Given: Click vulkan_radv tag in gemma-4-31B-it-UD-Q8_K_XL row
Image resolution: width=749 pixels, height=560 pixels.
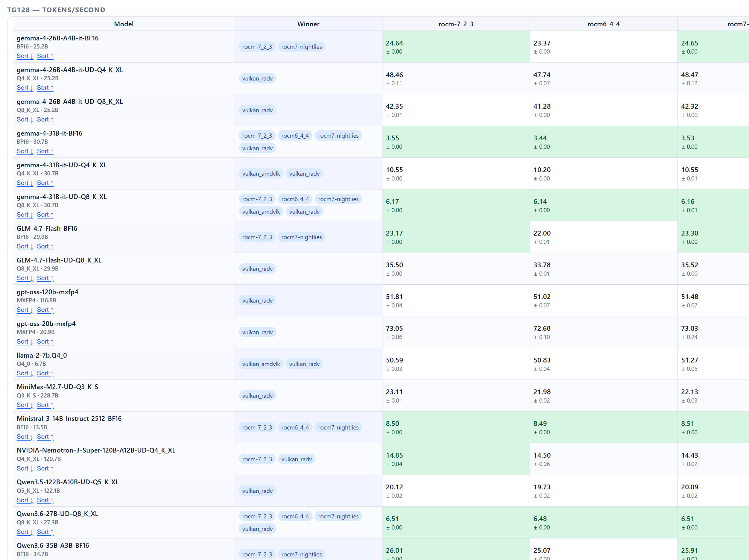Looking at the screenshot, I should pos(304,212).
